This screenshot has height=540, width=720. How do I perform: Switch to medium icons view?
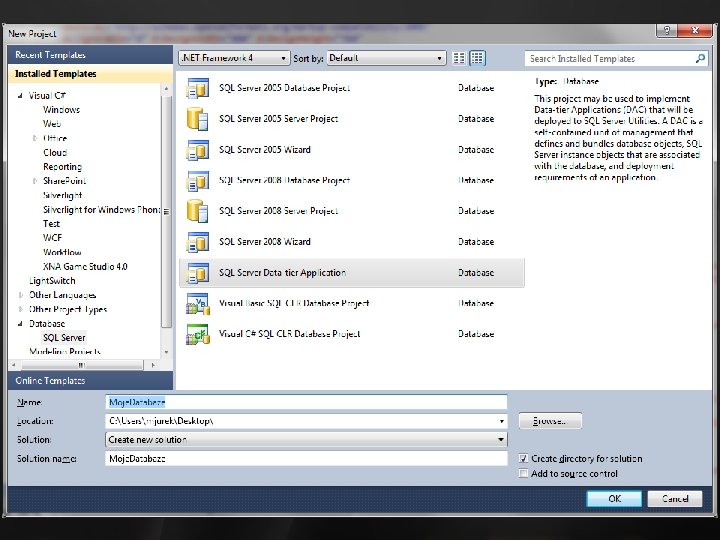tap(477, 58)
